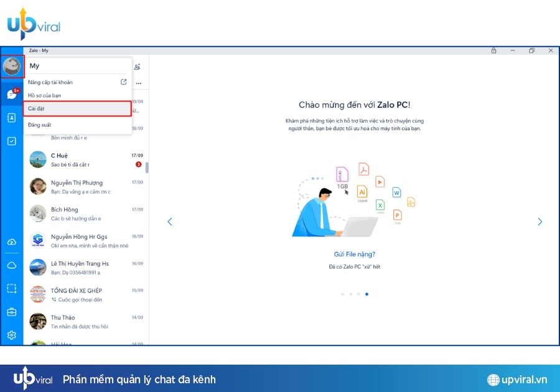
Task: Click the external link icon beside Nâng cấp tài khoản
Action: pyautogui.click(x=124, y=82)
